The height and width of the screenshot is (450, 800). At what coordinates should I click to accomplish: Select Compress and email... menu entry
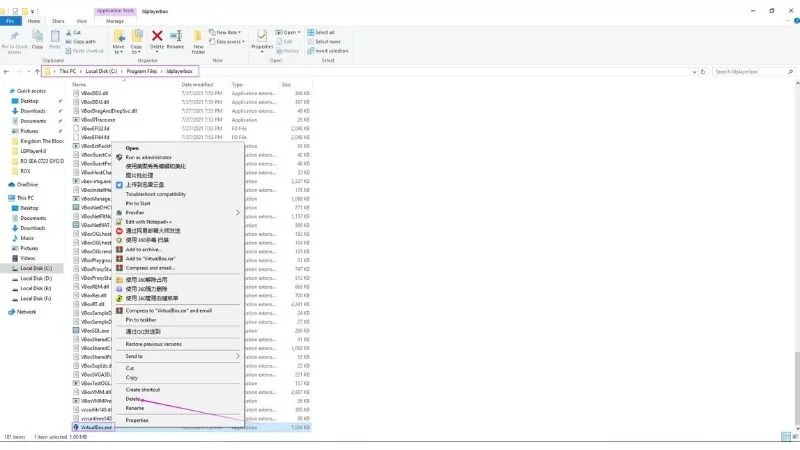(150, 267)
